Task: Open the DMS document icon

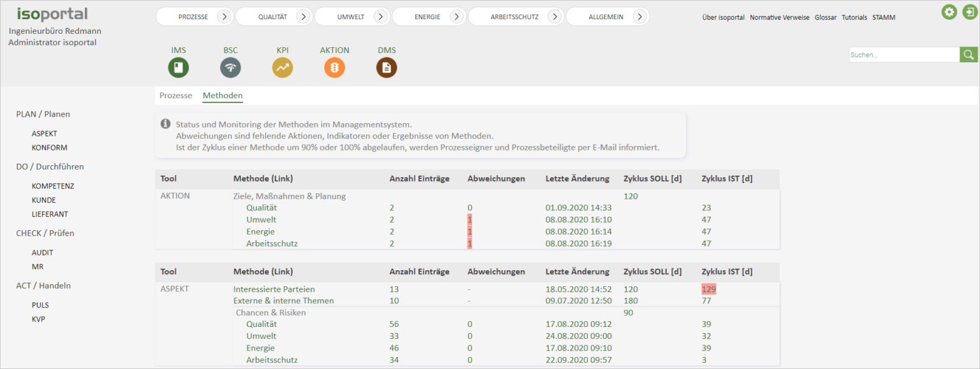Action: pyautogui.click(x=386, y=66)
